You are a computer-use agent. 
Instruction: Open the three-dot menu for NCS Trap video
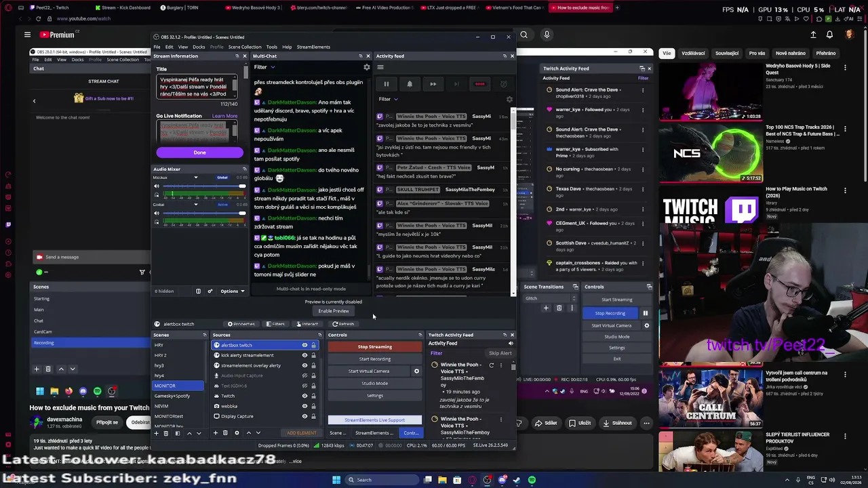(845, 127)
